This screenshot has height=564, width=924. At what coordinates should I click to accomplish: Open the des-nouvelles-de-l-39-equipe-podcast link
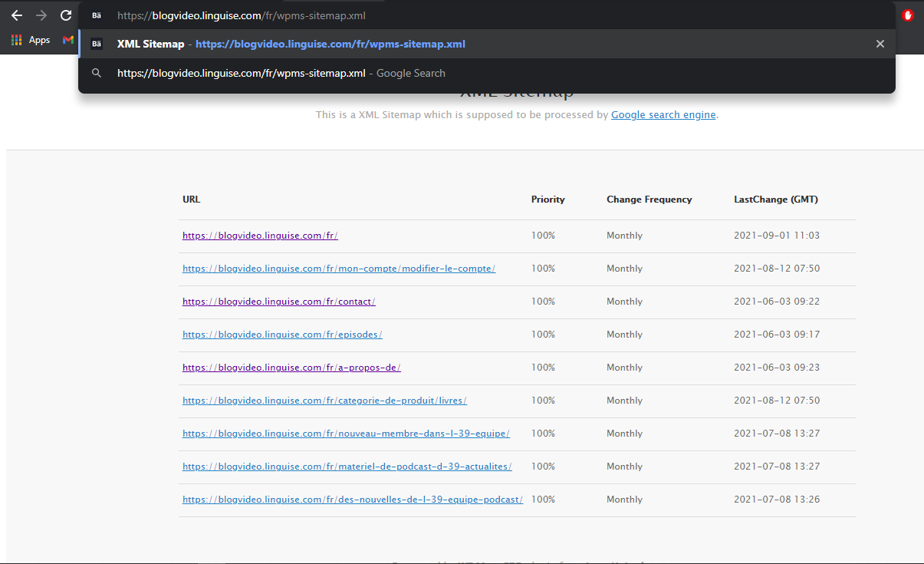(353, 500)
